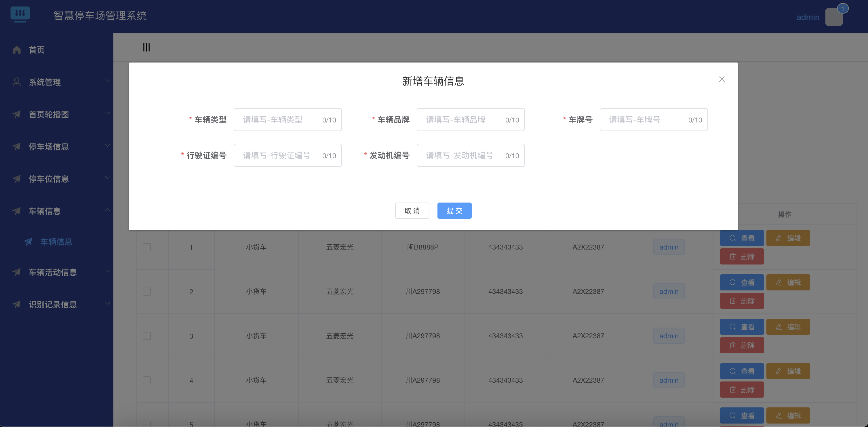Close the 新增车辆信息 dialog with X

pos(722,79)
